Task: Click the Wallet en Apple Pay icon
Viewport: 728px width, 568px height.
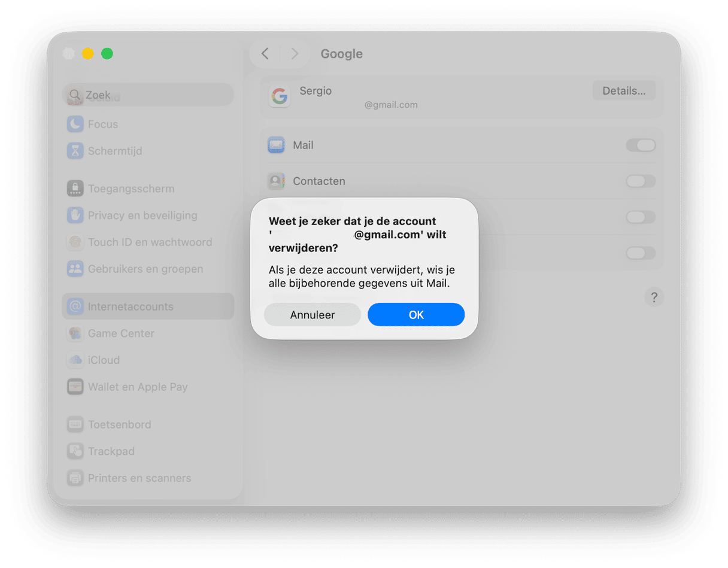Action: (x=75, y=387)
